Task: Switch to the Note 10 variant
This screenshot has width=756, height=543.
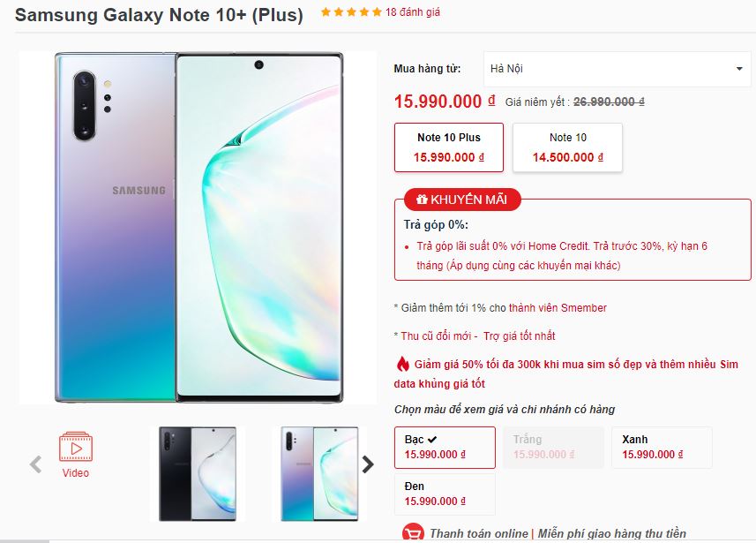Action: 567,147
